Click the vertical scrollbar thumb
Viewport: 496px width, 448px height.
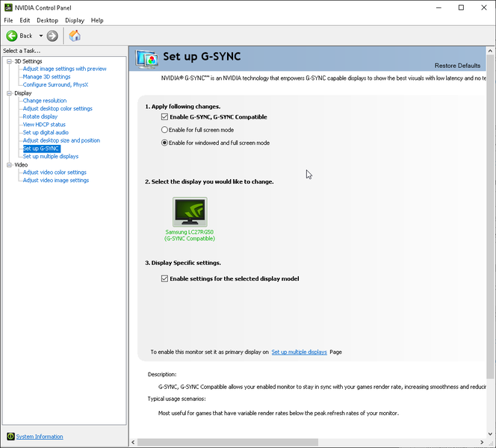(x=490, y=217)
